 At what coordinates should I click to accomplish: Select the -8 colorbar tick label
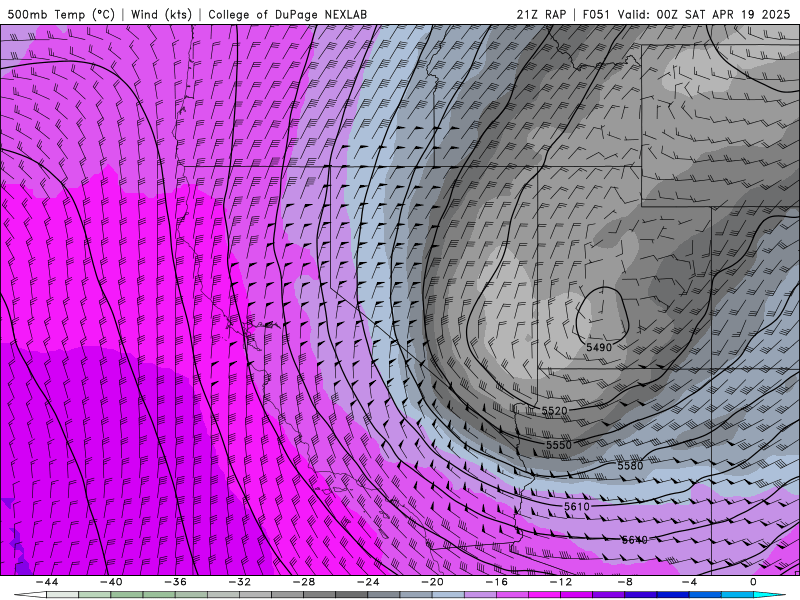[625, 582]
